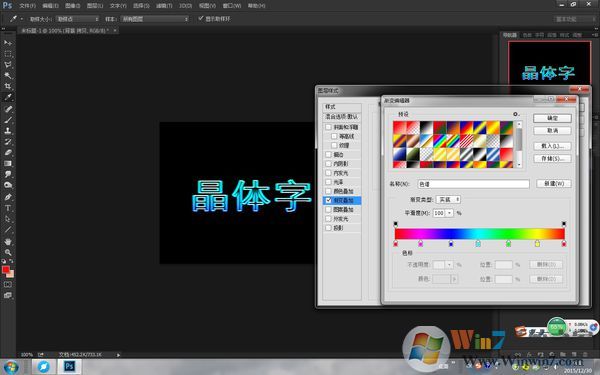The width and height of the screenshot is (600, 375).
Task: Select the yellow color stop under gradient bar
Action: click(x=537, y=243)
